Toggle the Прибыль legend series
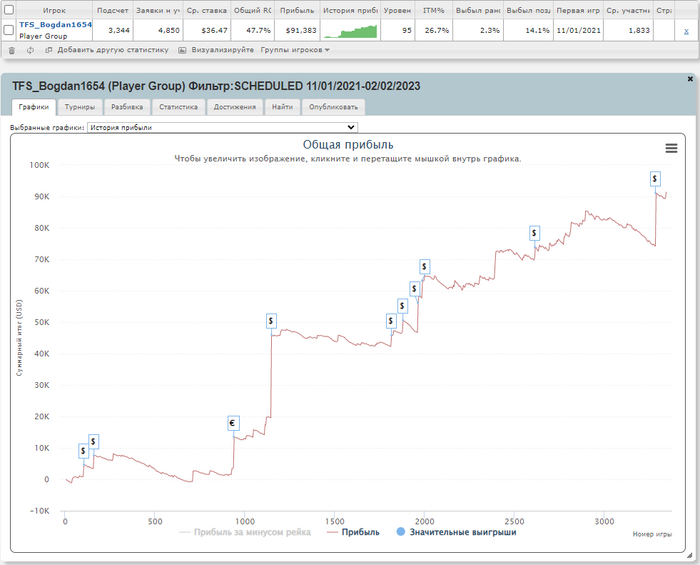 click(x=354, y=532)
